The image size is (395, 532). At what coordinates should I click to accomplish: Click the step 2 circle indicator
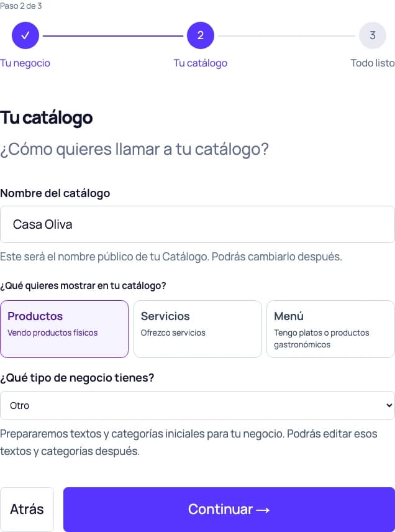[201, 35]
